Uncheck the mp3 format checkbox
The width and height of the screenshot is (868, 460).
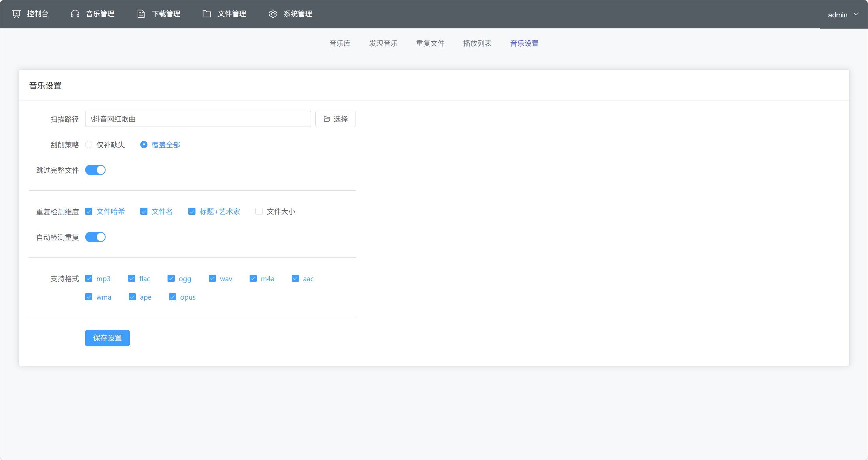pos(89,279)
